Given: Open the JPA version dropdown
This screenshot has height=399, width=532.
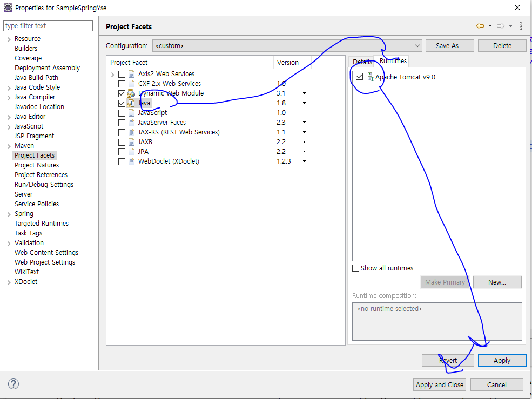Looking at the screenshot, I should point(304,152).
